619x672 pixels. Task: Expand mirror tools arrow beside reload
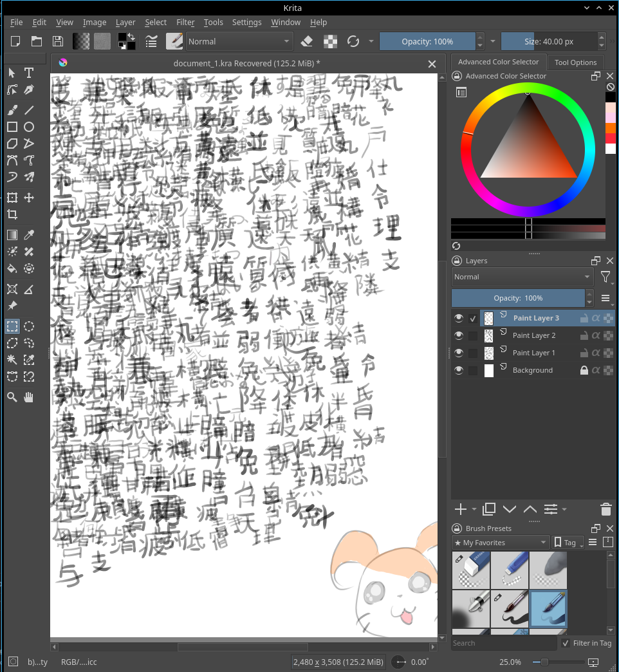(x=371, y=41)
